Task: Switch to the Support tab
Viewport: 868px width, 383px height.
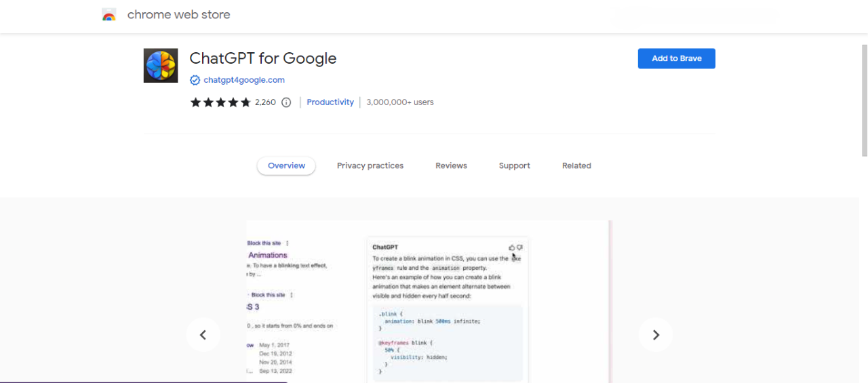Action: [x=515, y=166]
